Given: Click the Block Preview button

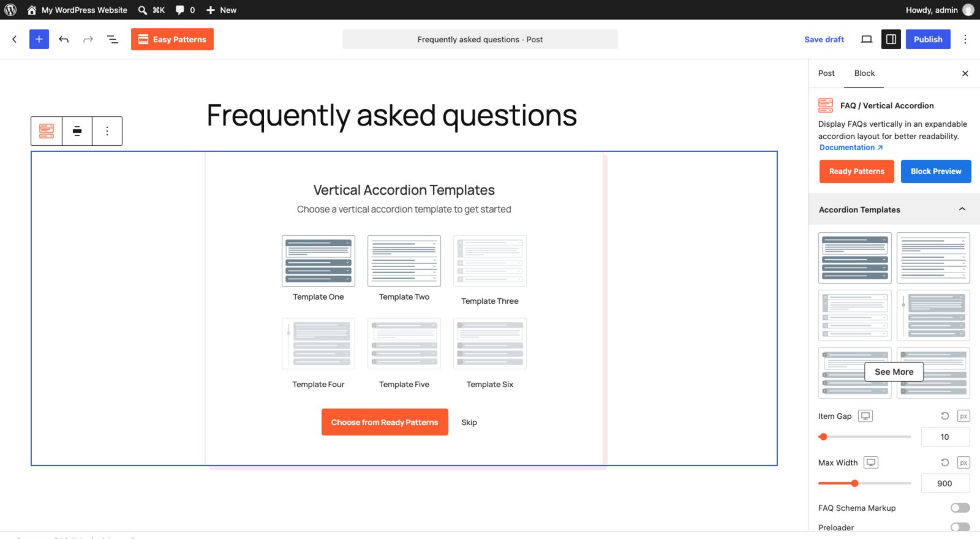Looking at the screenshot, I should click(x=936, y=171).
